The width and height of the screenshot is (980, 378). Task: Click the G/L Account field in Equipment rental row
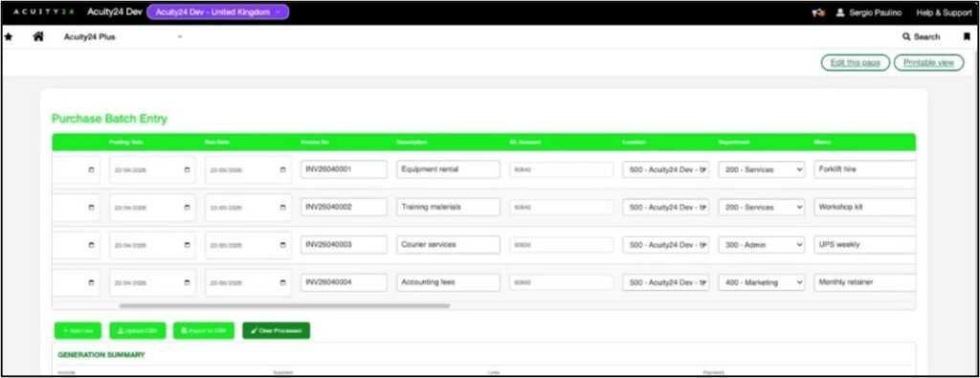tap(561, 169)
